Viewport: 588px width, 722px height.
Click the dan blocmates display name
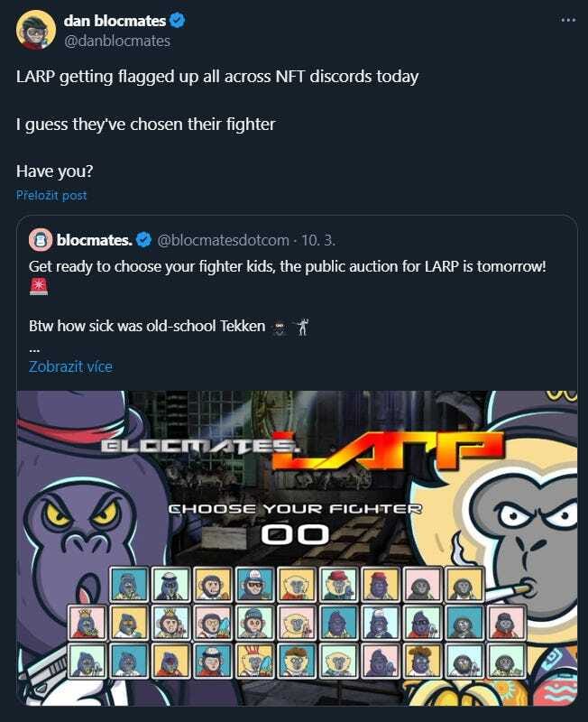pyautogui.click(x=115, y=21)
